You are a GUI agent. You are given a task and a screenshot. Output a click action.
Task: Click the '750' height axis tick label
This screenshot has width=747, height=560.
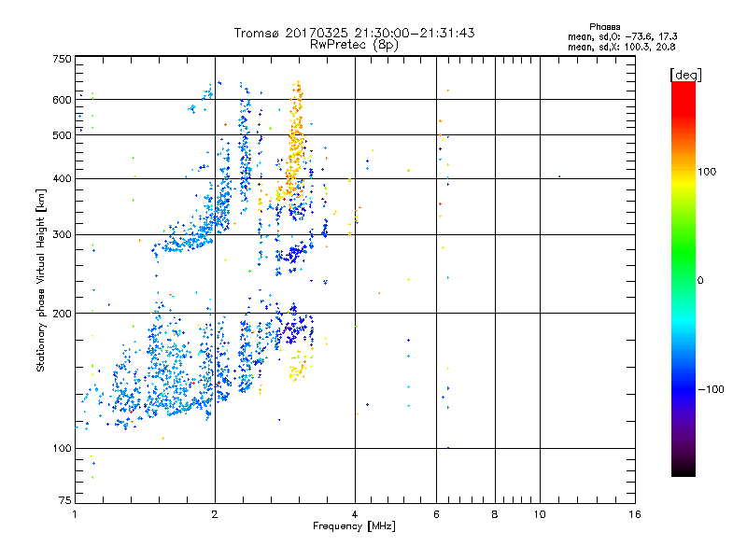coord(62,59)
